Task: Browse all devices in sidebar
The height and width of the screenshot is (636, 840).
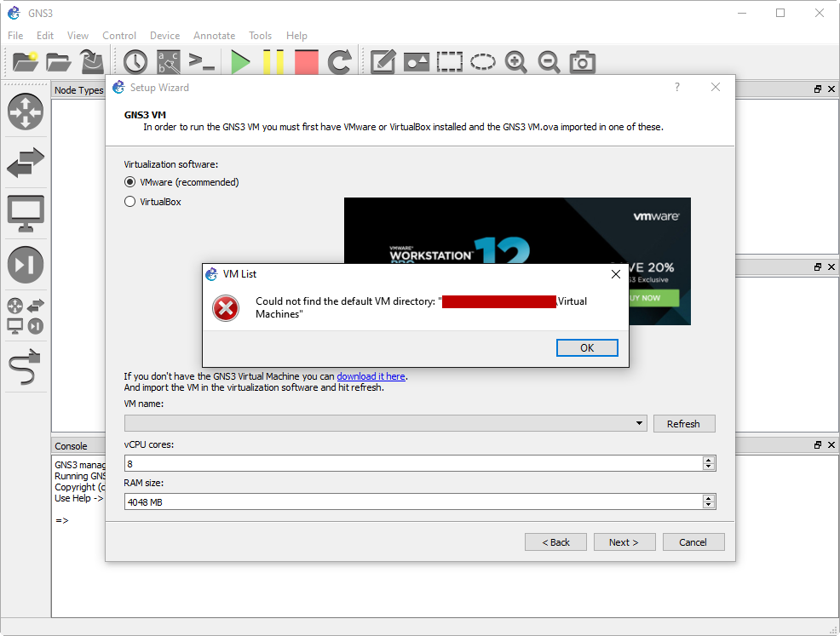Action: tap(26, 316)
